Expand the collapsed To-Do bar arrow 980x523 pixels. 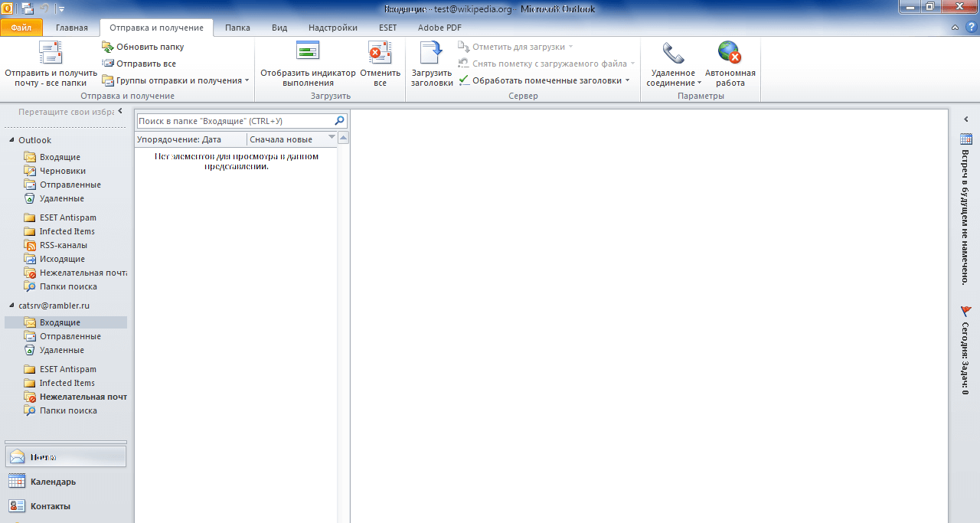point(965,119)
